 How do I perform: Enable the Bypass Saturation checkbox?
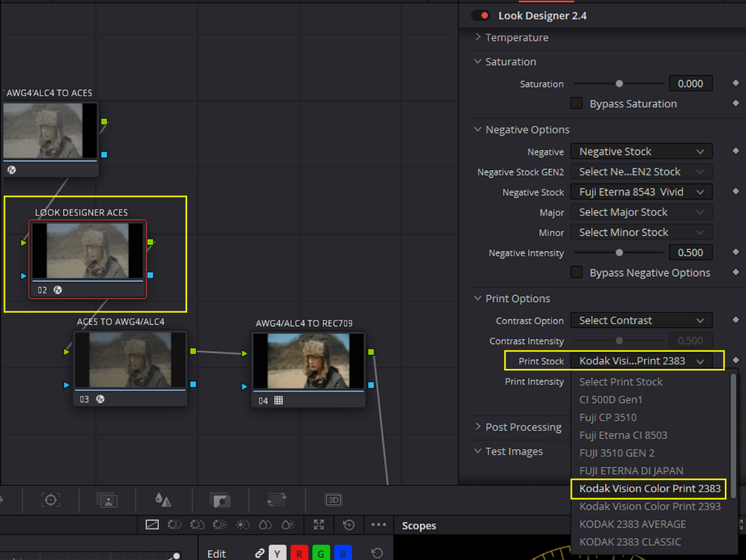[576, 103]
